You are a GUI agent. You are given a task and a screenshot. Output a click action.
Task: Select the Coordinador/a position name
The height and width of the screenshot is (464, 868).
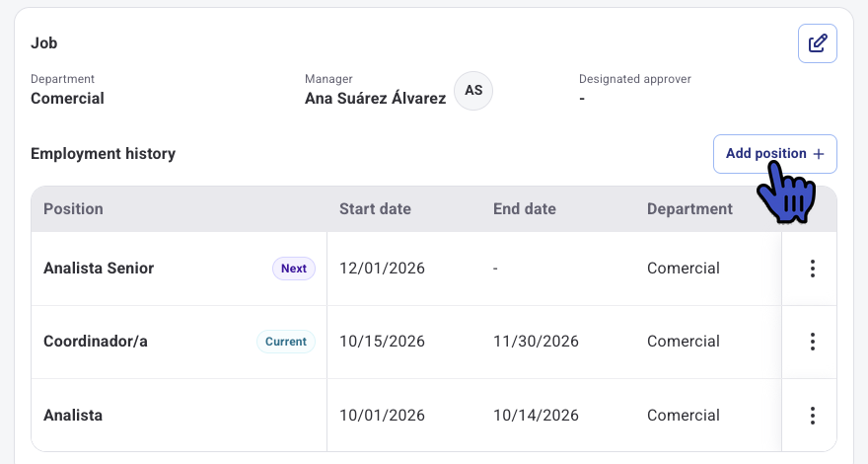(x=96, y=342)
